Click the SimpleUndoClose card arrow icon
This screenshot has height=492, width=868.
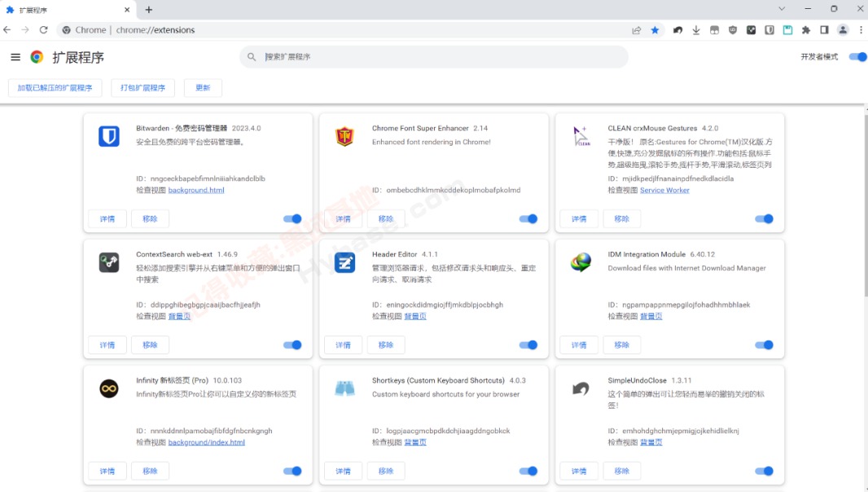[581, 389]
